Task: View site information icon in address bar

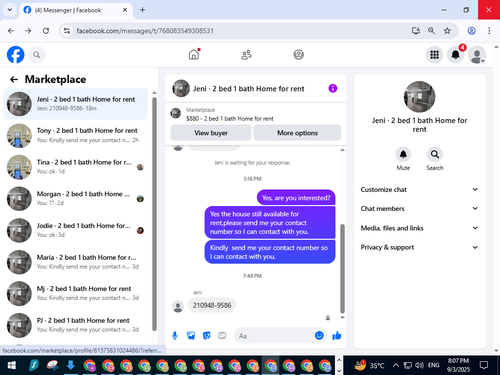Action: click(x=67, y=31)
